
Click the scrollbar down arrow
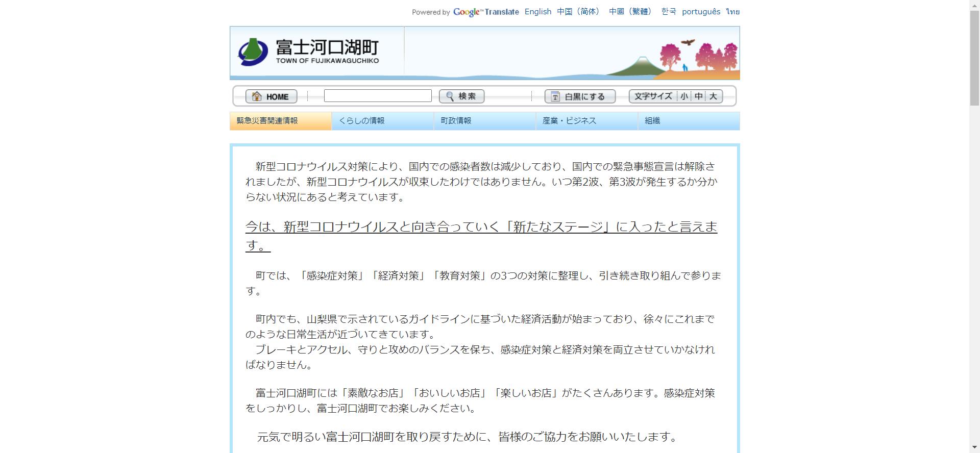tap(975, 448)
